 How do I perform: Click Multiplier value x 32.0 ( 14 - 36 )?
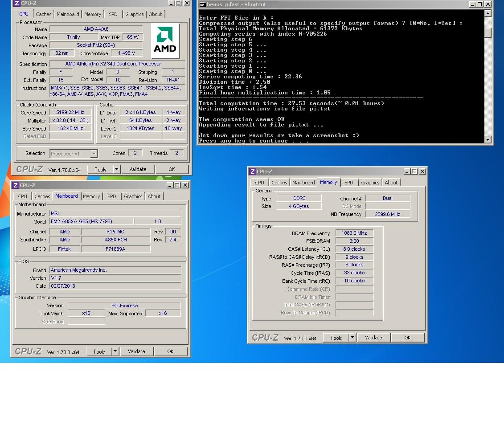point(70,121)
